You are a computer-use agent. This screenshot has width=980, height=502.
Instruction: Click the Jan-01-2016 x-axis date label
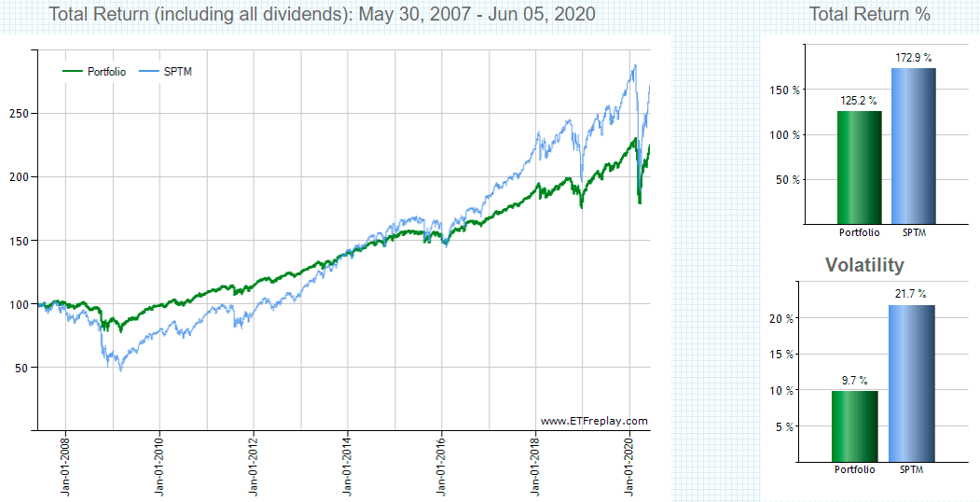pyautogui.click(x=441, y=467)
